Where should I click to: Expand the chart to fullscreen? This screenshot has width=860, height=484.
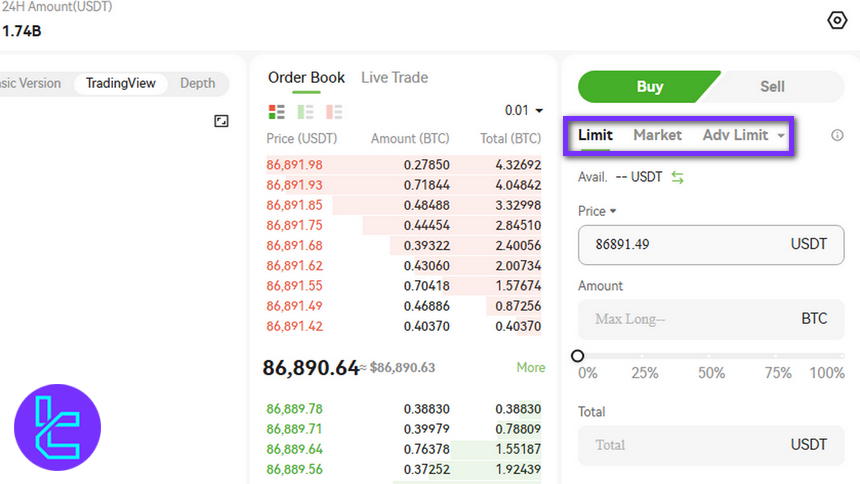tap(221, 121)
